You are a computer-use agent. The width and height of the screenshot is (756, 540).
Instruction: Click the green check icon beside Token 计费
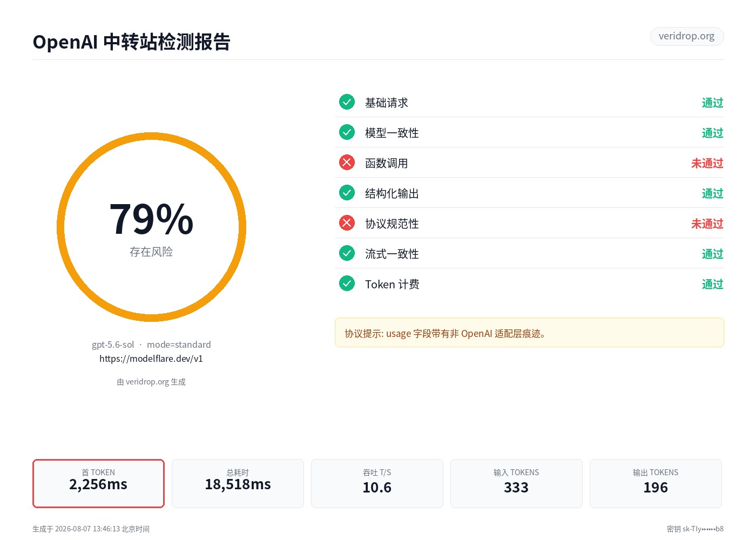tap(347, 283)
